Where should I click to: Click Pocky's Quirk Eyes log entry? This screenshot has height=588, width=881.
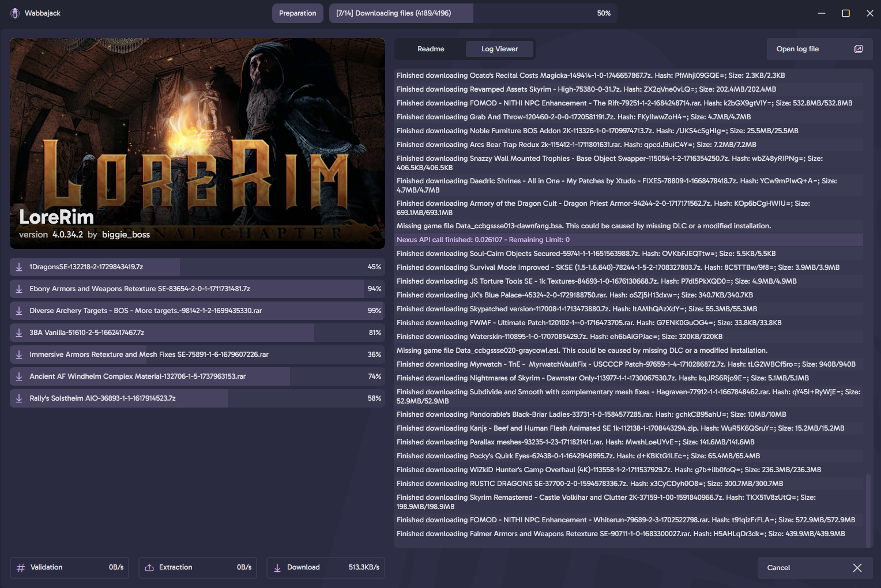click(628, 456)
